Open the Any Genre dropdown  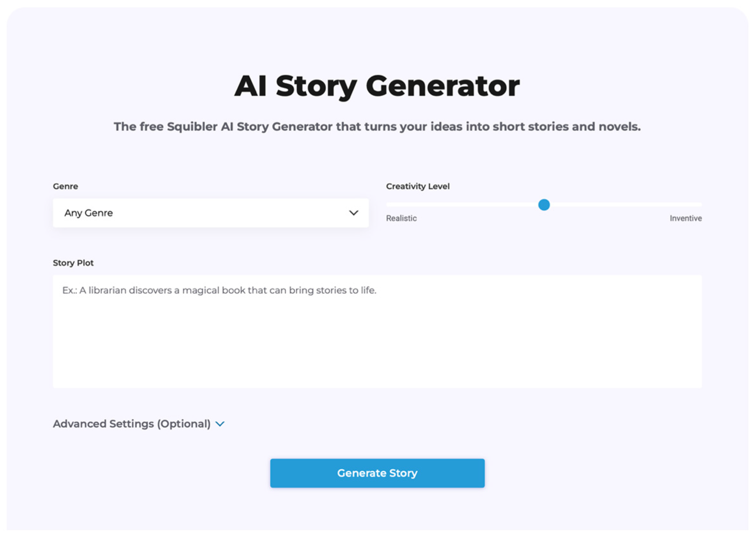(x=210, y=213)
